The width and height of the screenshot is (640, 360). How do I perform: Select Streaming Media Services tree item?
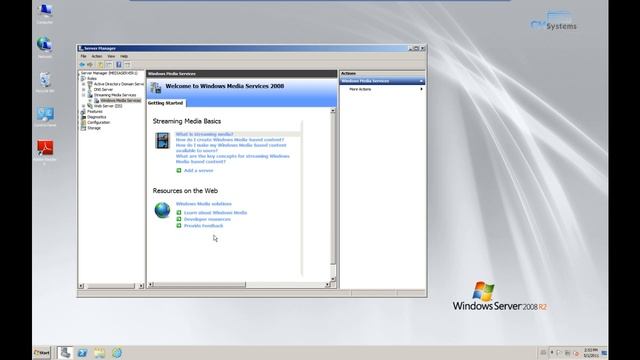[x=115, y=95]
